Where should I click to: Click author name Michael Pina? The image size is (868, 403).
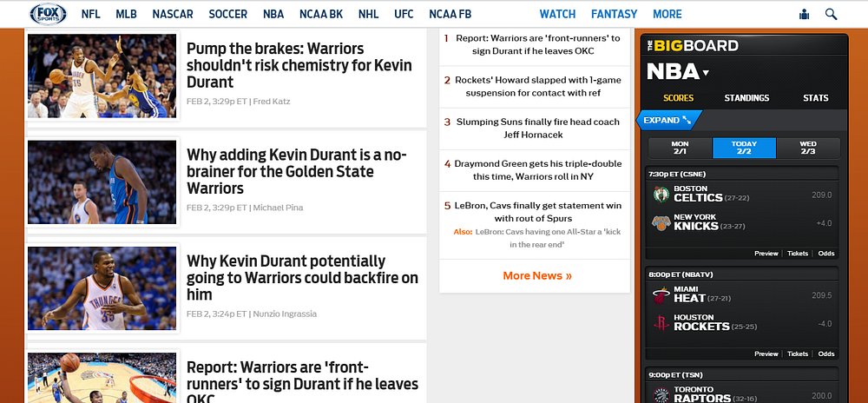tap(278, 208)
